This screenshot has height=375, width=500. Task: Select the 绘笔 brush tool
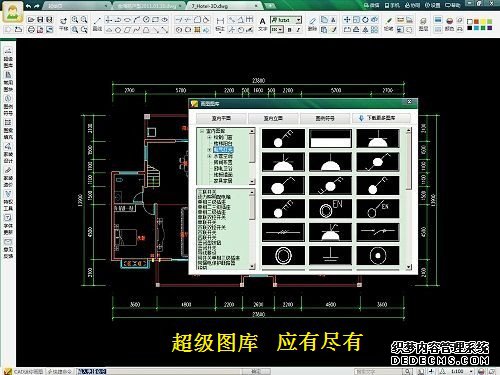coord(389,25)
